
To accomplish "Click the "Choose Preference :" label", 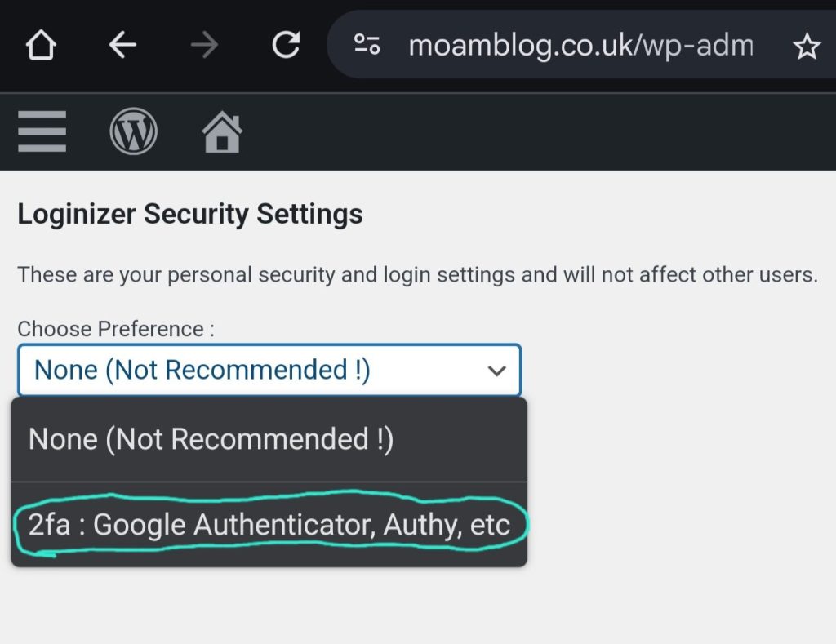I will tap(116, 329).
